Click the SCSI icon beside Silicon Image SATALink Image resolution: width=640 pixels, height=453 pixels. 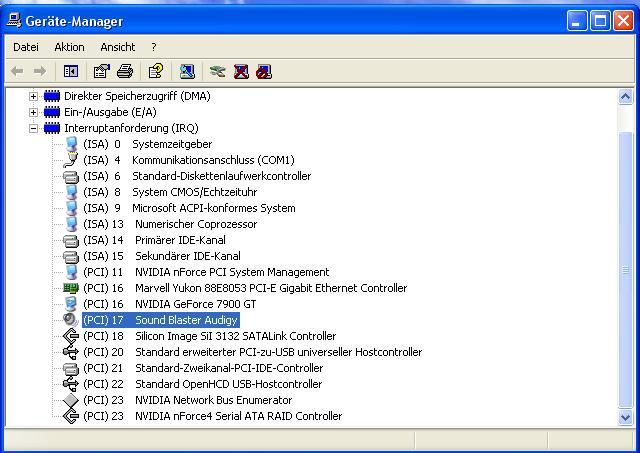click(71, 336)
